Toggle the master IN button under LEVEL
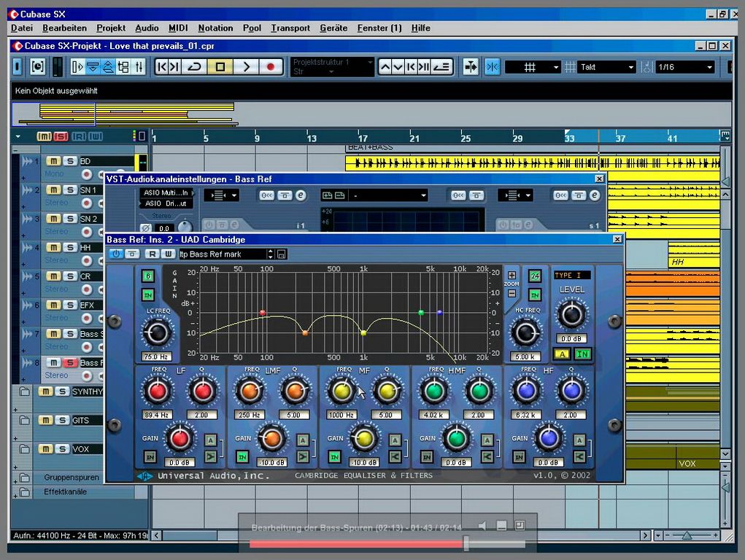The height and width of the screenshot is (560, 745). [x=582, y=354]
